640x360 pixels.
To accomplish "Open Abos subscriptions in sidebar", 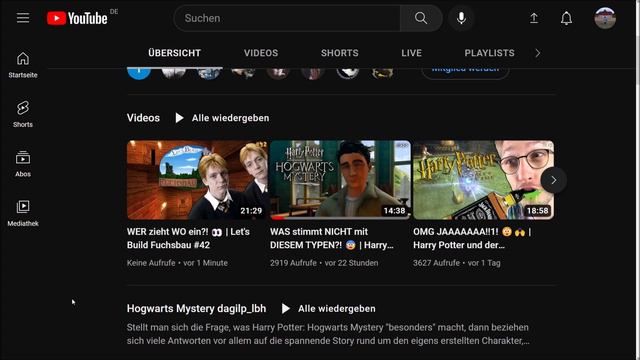I will [x=23, y=164].
